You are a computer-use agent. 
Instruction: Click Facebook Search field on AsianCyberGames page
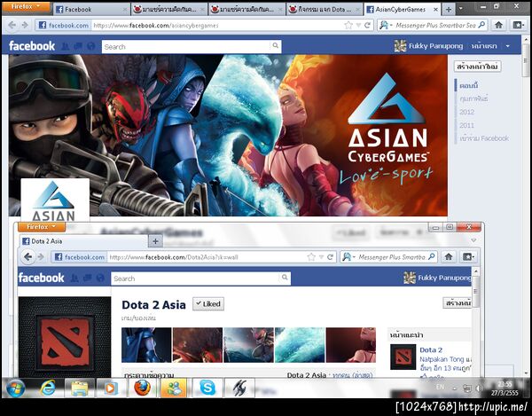click(186, 47)
